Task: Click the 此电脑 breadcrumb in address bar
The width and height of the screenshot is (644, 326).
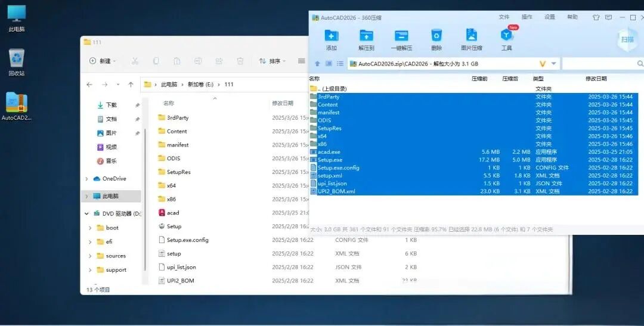Action: [x=169, y=84]
